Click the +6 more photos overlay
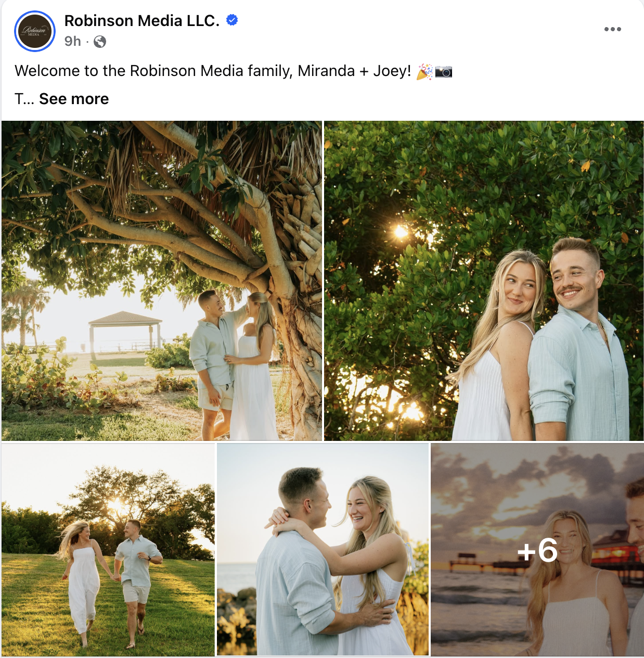Viewport: 644px width, 658px height. tap(537, 550)
